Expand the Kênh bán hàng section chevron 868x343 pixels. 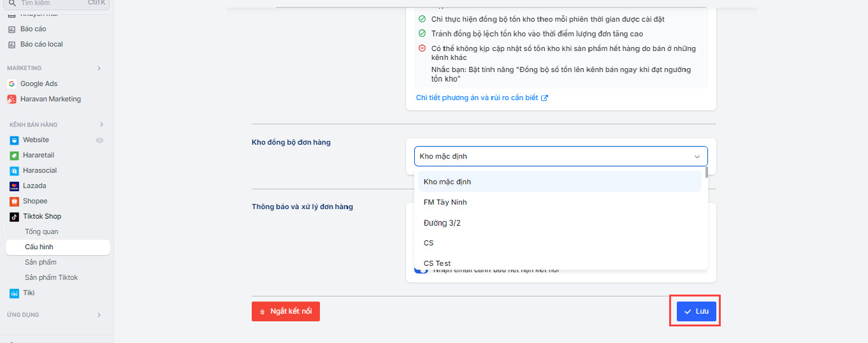pos(101,124)
